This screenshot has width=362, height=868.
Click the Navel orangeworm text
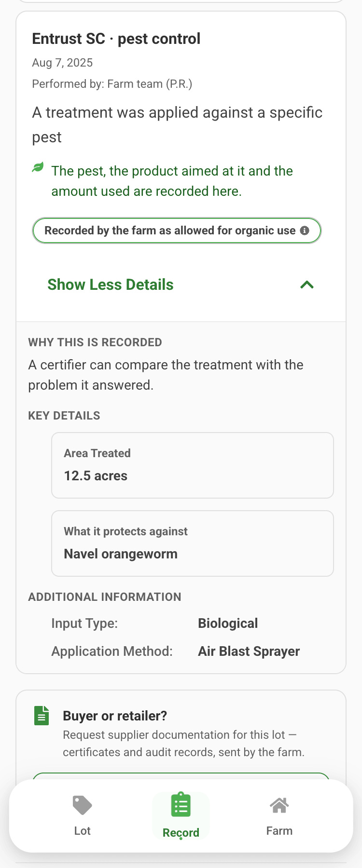coord(121,554)
